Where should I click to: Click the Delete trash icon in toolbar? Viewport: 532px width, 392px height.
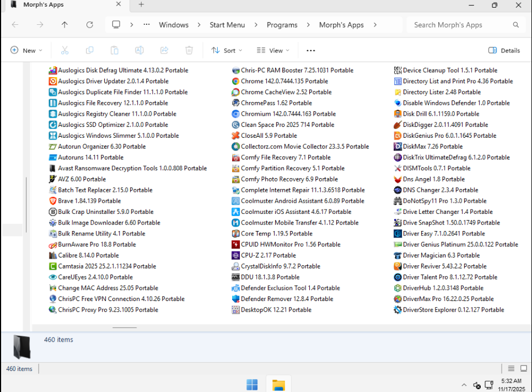pyautogui.click(x=189, y=50)
